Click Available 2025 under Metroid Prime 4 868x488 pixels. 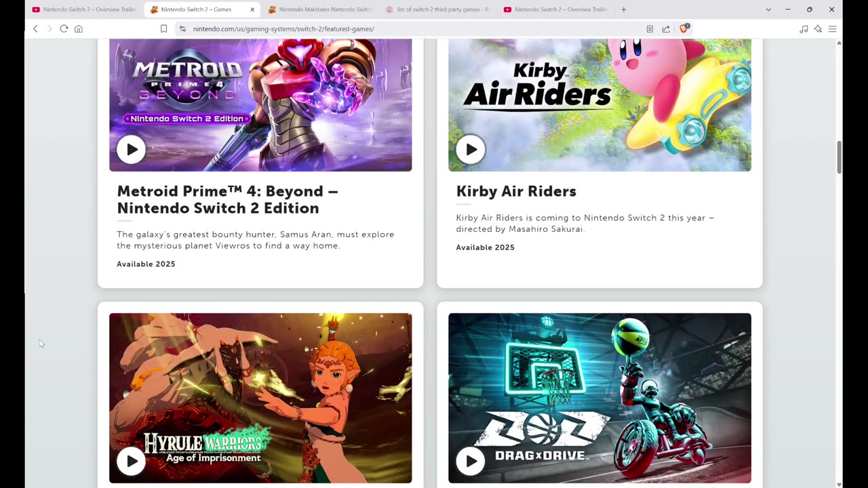(146, 264)
